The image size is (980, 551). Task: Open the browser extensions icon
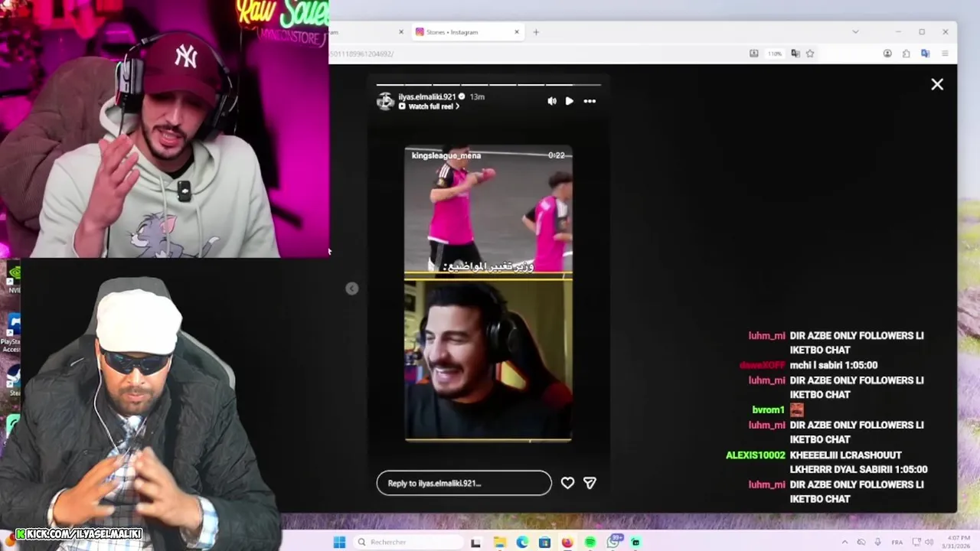coord(906,54)
